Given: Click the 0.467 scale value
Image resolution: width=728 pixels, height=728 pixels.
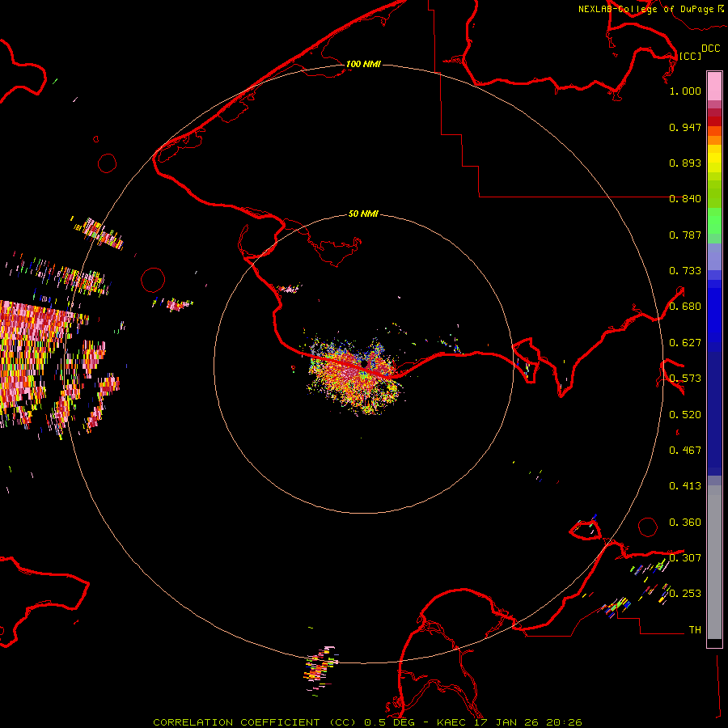Looking at the screenshot, I should 685,451.
